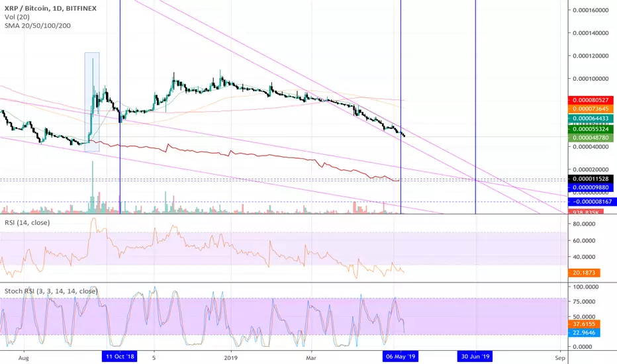Screen dimensions: 617x364
Task: Click the XRP / Bitcoin, 1D, BITFINEX chart title
Action: click(50, 8)
